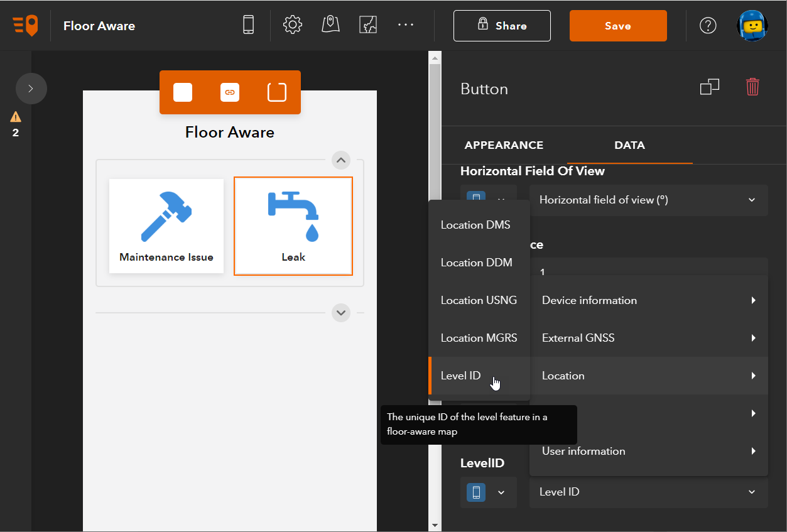Select the basemap icon in the top toolbar
787x532 pixels.
[x=368, y=25]
